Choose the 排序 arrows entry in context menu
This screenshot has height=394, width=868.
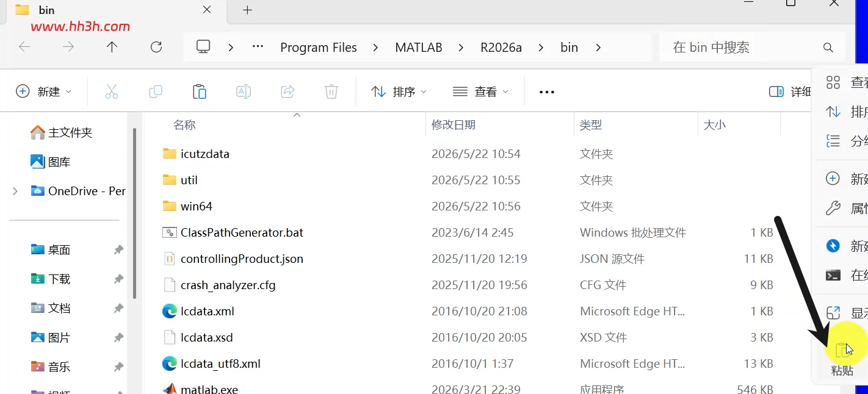(845, 112)
